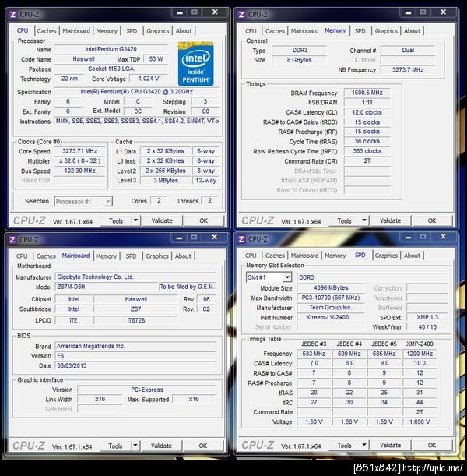467x476 pixels.
Task: Click the CPU-Z logo icon in CPU window title bar
Action: (12, 14)
